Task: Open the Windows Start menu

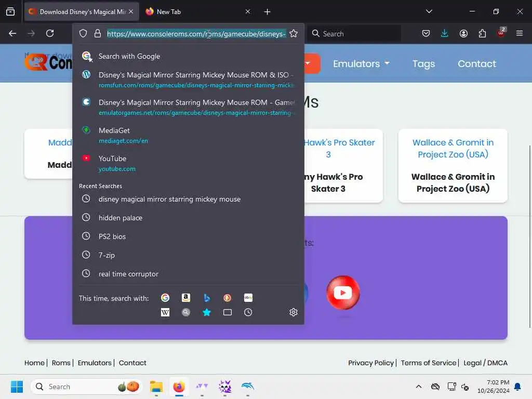Action: point(17,387)
